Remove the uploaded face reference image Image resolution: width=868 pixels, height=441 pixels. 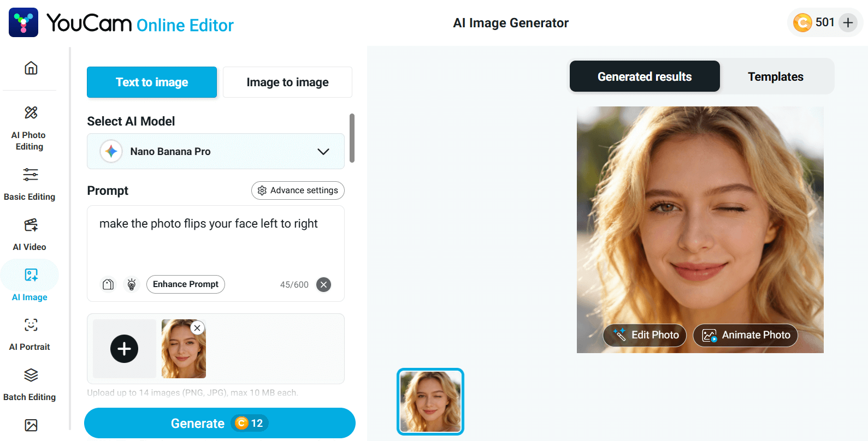197,327
